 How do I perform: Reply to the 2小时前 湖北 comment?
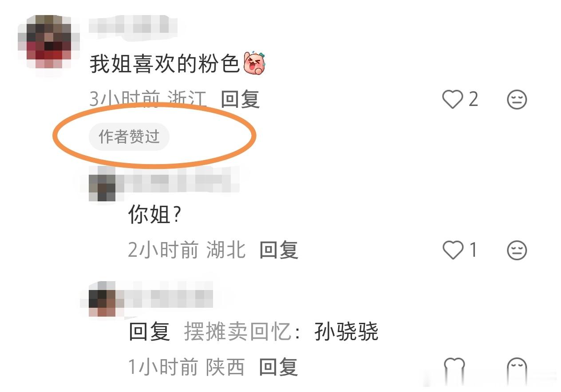pos(279,251)
